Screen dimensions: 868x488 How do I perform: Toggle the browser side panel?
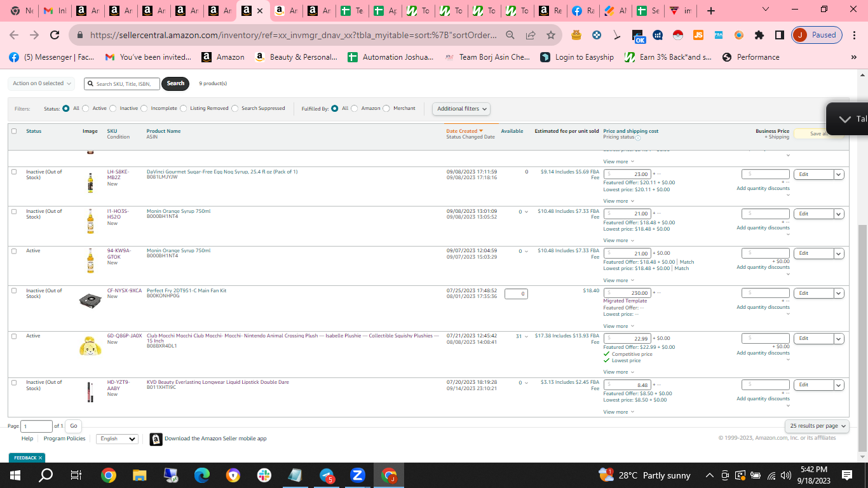[x=780, y=35]
